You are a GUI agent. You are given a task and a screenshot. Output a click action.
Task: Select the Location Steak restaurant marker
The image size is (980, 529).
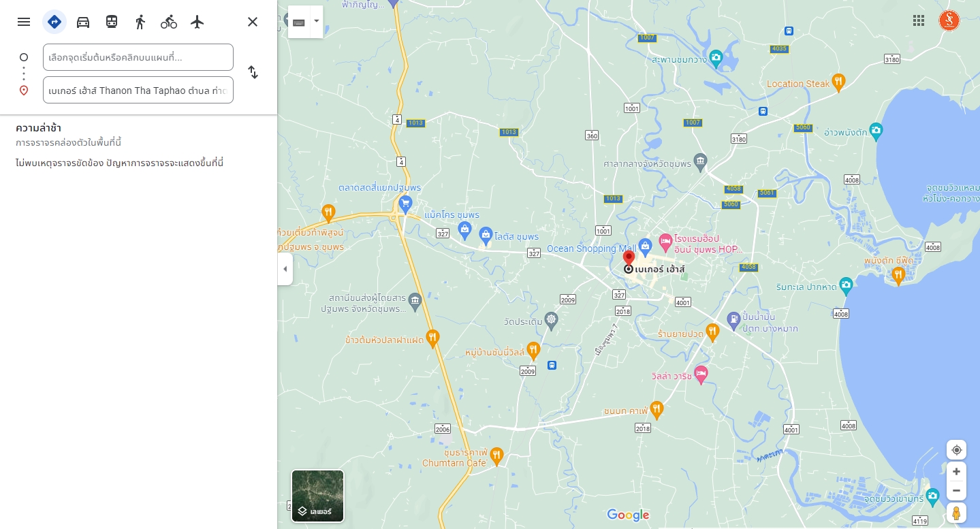point(838,83)
